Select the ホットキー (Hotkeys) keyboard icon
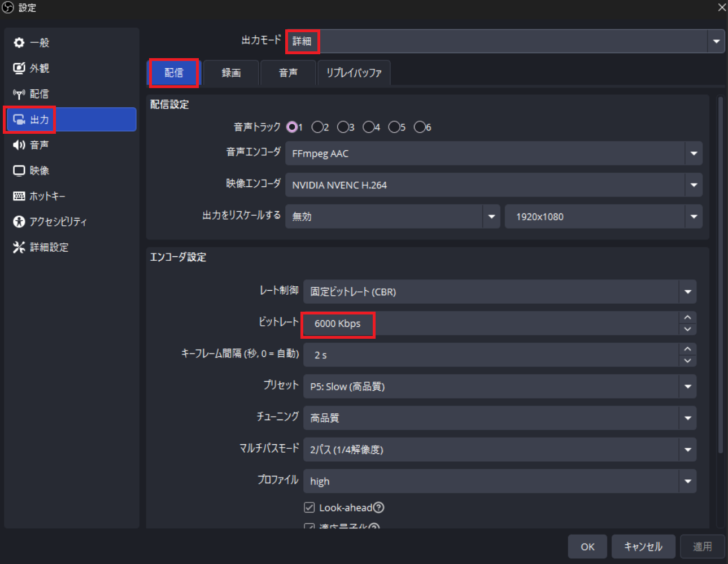This screenshot has height=564, width=728. pyautogui.click(x=19, y=196)
